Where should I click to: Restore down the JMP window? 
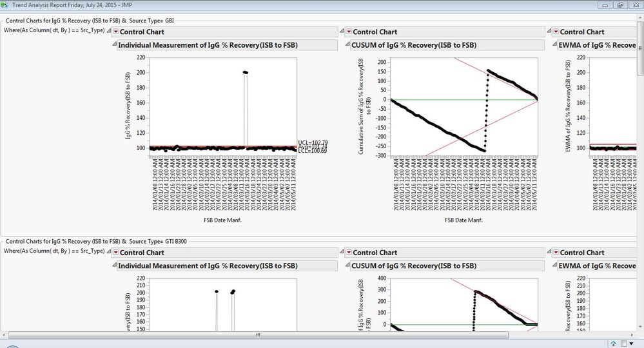pyautogui.click(x=620, y=5)
